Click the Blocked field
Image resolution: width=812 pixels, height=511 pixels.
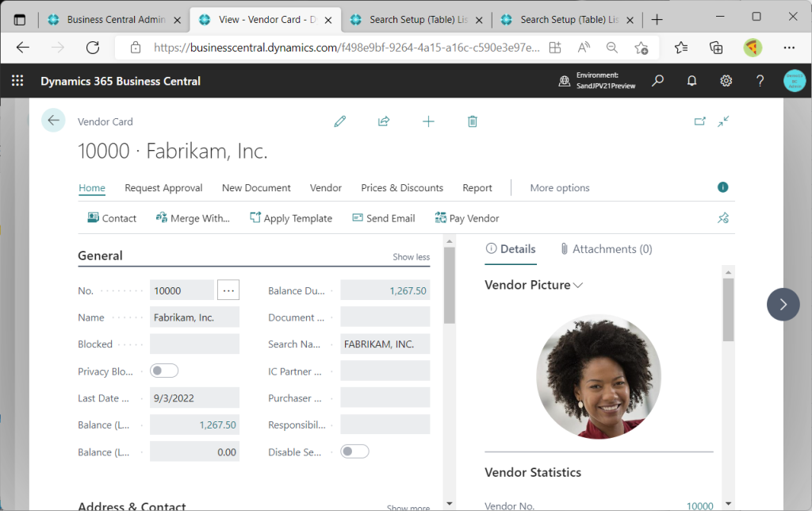pos(195,344)
